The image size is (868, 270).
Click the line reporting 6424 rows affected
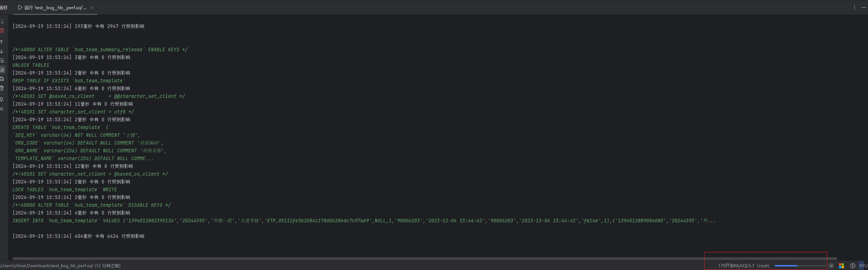78,236
